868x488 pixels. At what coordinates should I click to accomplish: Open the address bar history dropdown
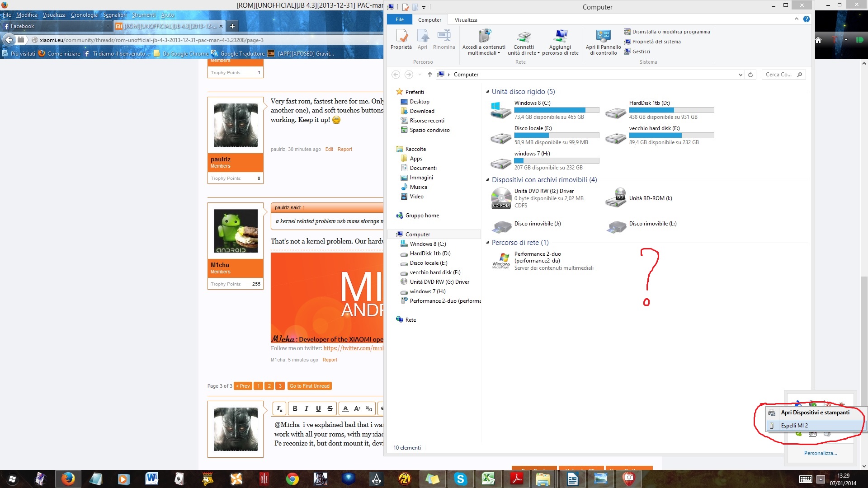click(x=741, y=75)
